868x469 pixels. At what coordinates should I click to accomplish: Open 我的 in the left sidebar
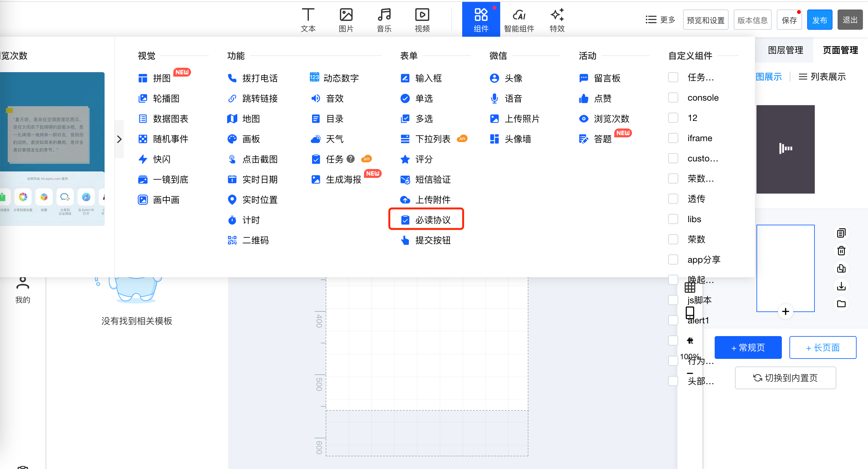point(22,290)
